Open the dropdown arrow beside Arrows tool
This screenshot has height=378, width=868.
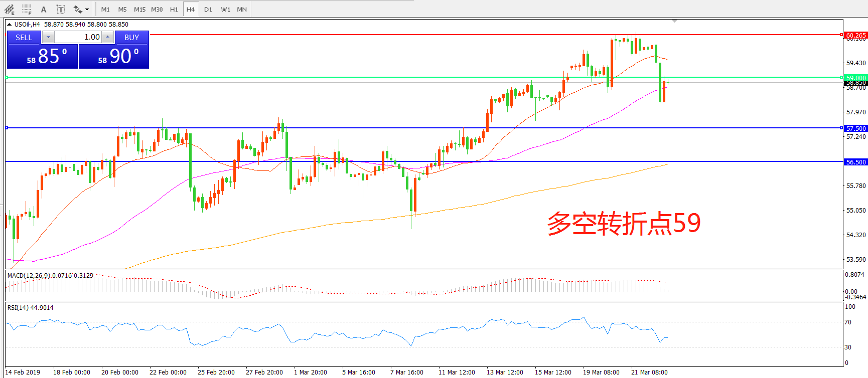87,10
